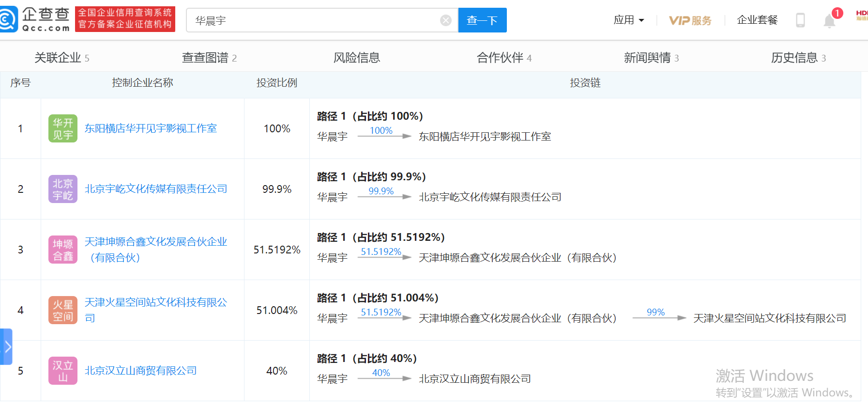Expand the left side panel arrow

coord(7,346)
